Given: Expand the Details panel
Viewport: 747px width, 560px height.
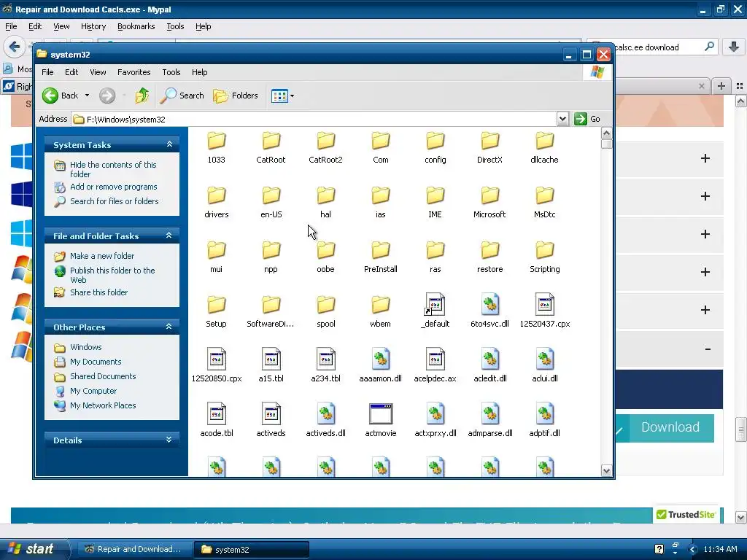Looking at the screenshot, I should 169,440.
